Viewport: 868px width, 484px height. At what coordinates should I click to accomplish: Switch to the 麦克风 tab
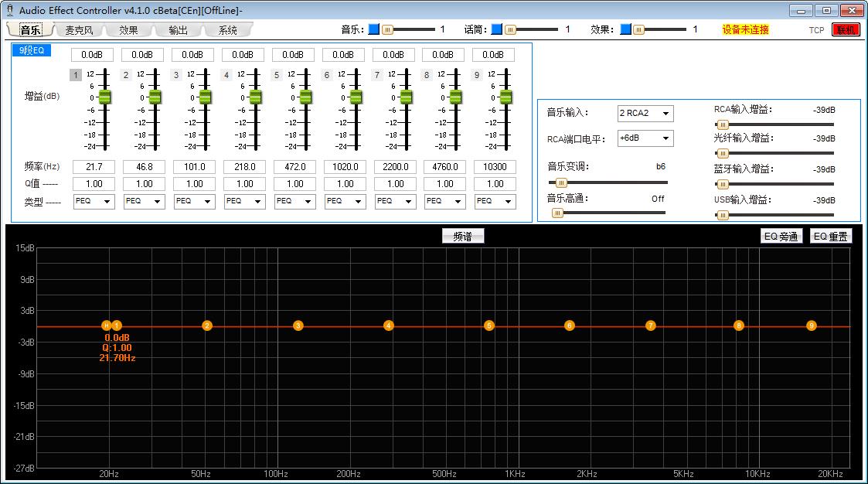point(79,30)
